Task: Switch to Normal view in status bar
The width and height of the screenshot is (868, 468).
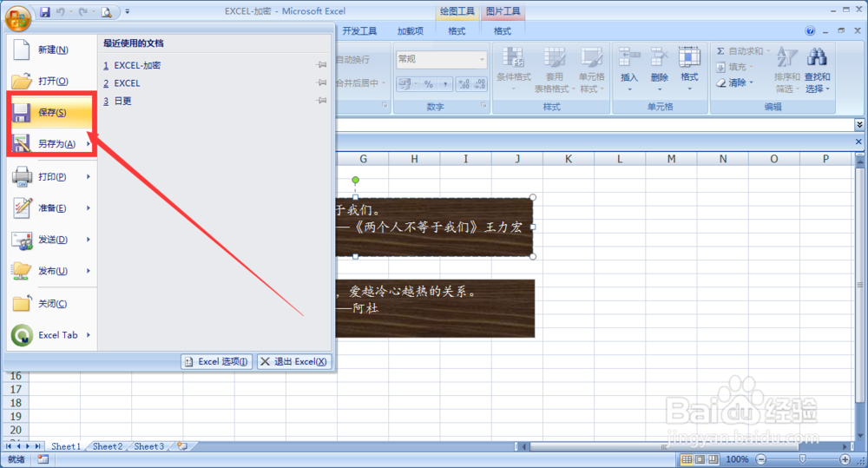Action: 687,459
